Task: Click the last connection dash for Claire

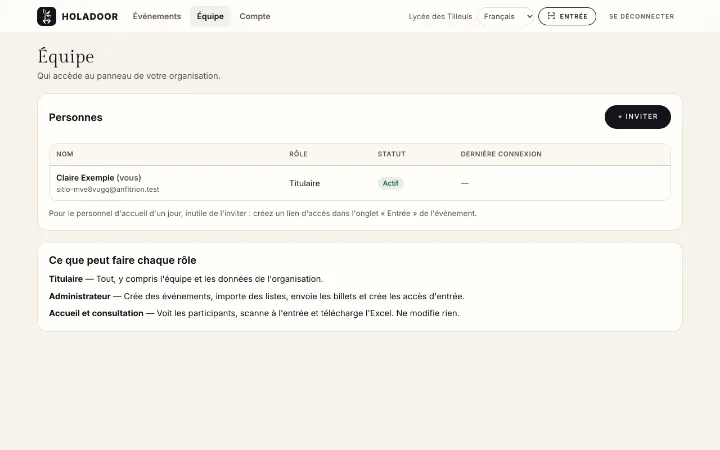Action: (465, 183)
